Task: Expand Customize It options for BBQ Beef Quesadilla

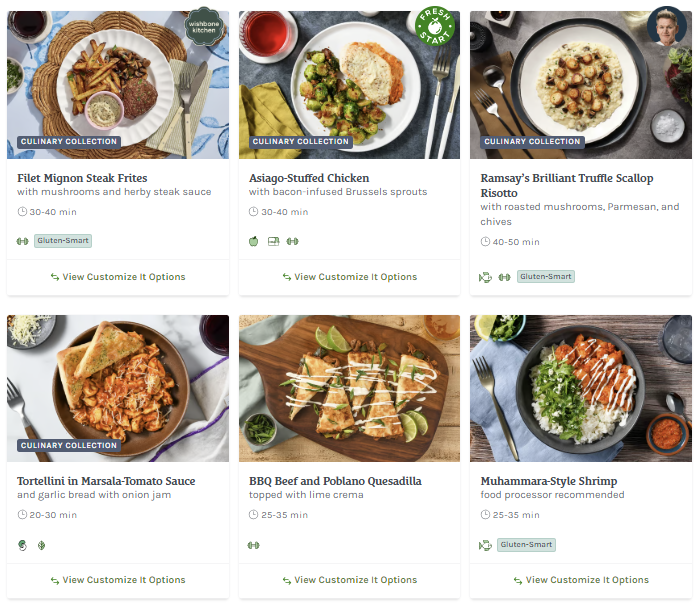Action: coord(349,580)
